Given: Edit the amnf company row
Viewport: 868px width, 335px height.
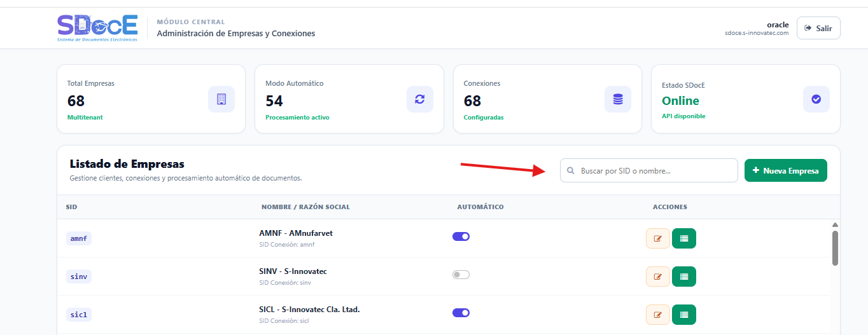Looking at the screenshot, I should coord(658,238).
